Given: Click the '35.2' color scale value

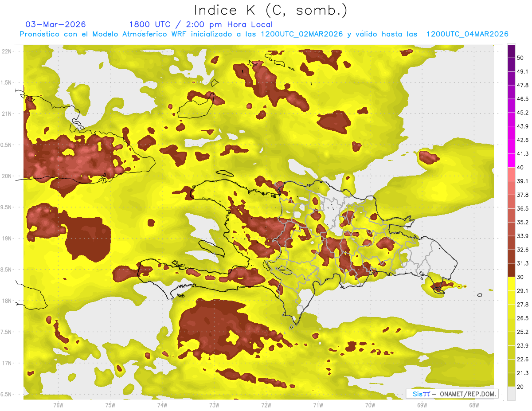Looking at the screenshot, I should pos(522,222).
